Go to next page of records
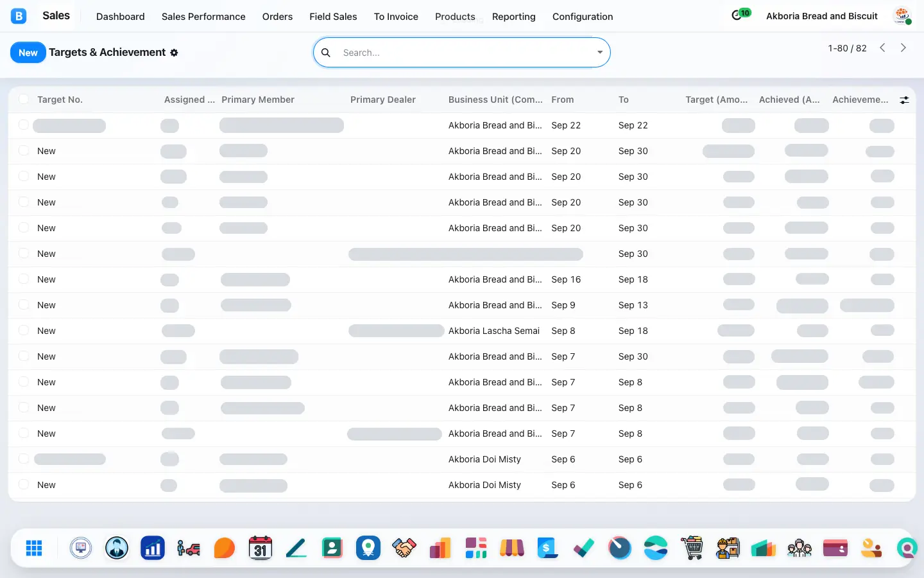The height and width of the screenshot is (578, 924). pos(903,48)
